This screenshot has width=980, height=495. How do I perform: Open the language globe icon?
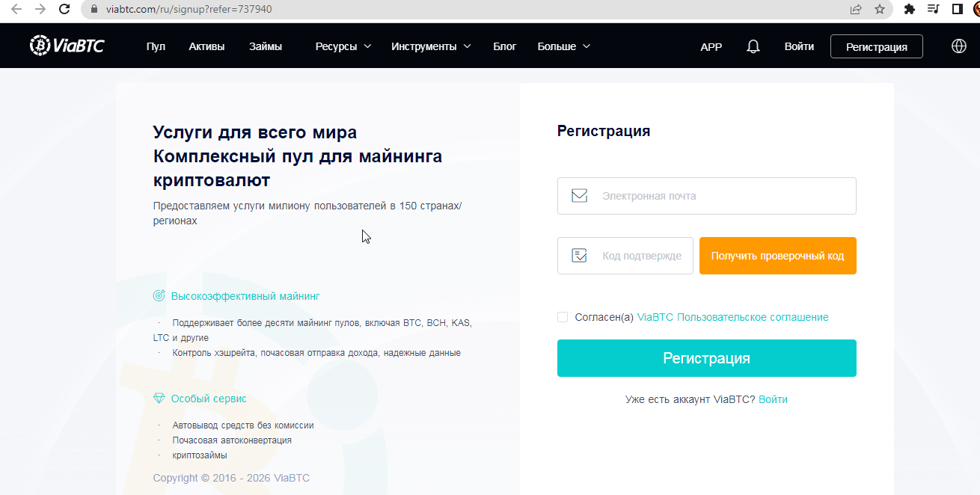[958, 46]
